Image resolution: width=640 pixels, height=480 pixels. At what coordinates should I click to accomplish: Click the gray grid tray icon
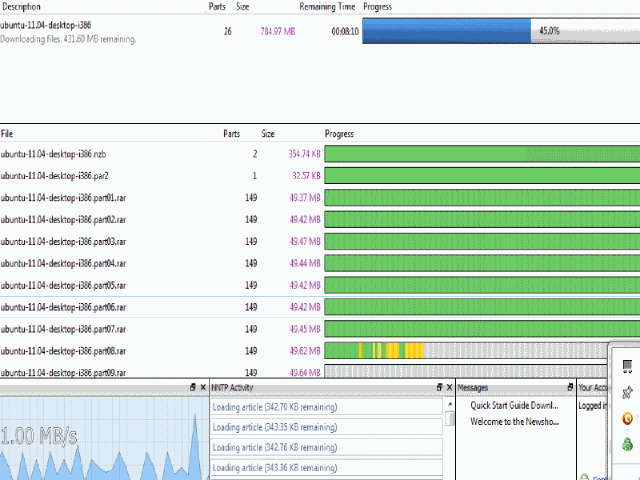pyautogui.click(x=627, y=366)
